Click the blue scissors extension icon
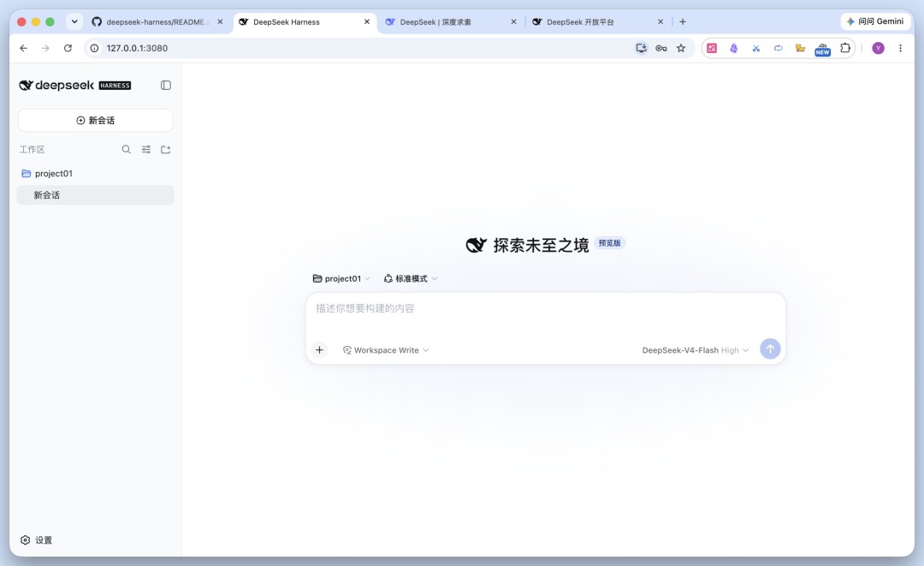This screenshot has width=924, height=566. pyautogui.click(x=756, y=48)
